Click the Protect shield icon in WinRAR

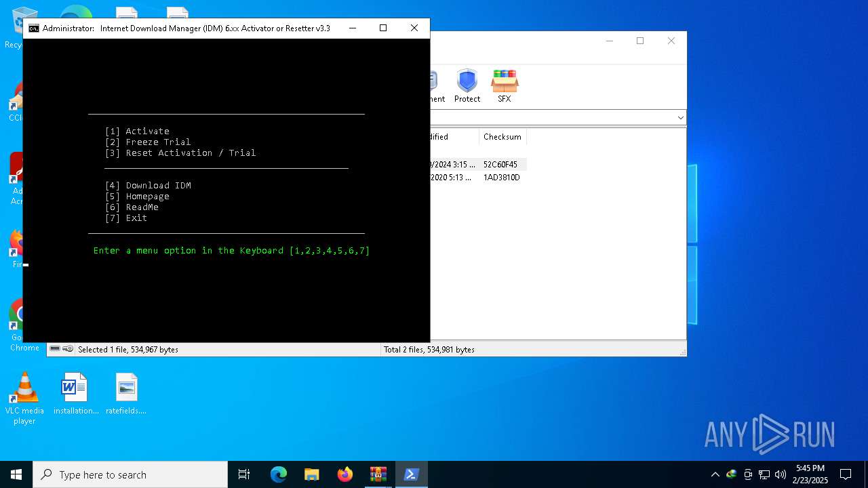click(467, 81)
